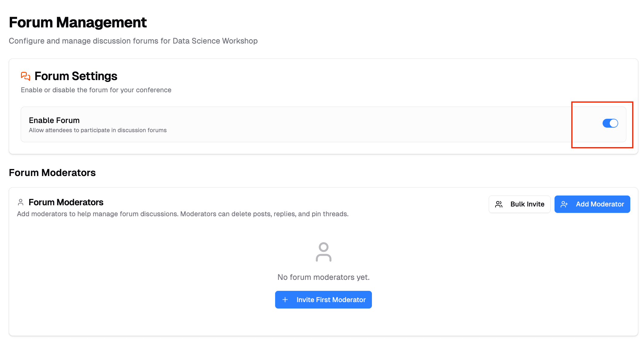Image resolution: width=644 pixels, height=349 pixels.
Task: Select the Data Science Workshop subtitle text
Action: (133, 41)
